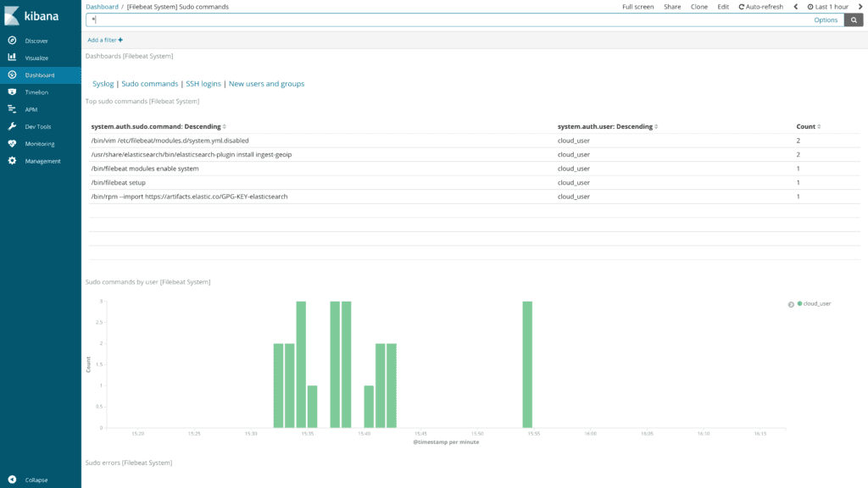Click the /bin/vim system.yml.disabled command row
868x488 pixels.
475,141
